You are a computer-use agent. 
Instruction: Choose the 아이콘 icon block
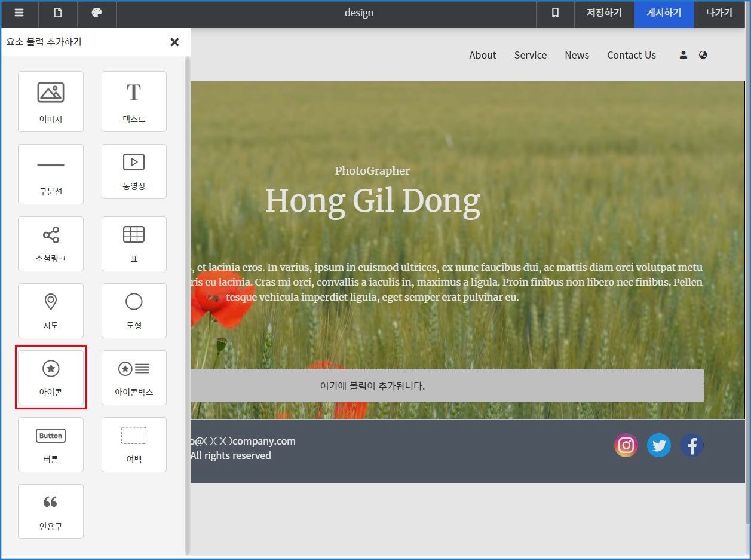click(x=51, y=377)
